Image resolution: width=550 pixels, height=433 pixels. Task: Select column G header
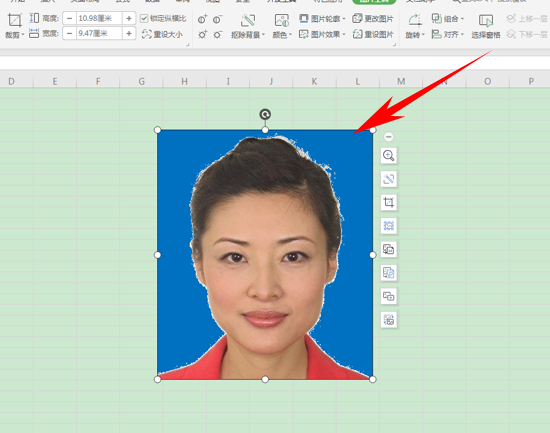tap(141, 81)
